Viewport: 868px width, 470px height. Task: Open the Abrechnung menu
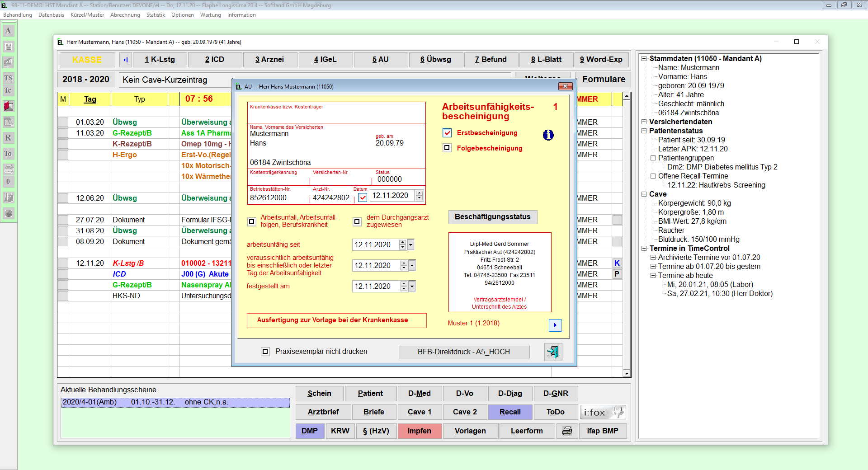pos(125,14)
